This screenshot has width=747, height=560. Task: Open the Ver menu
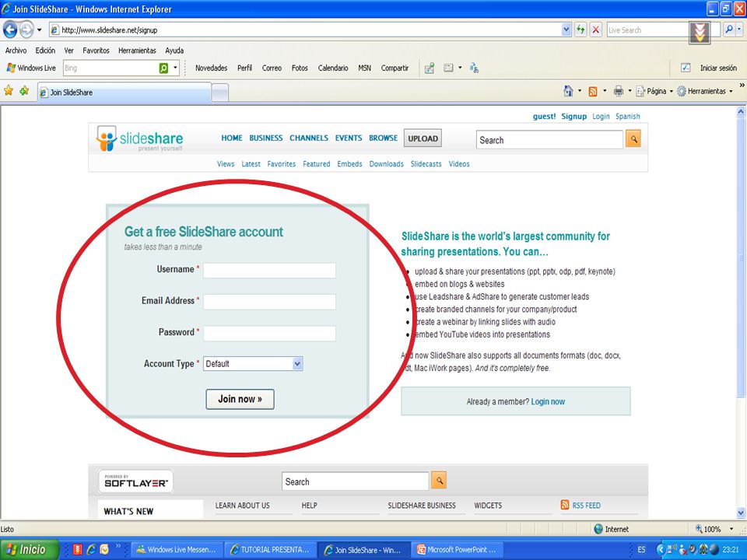69,51
